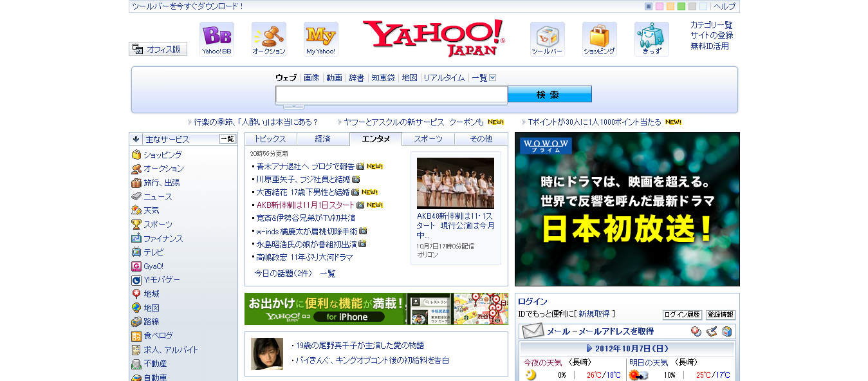
Task: Click the Yahoo!ロコ for iPhone banner
Action: pyautogui.click(x=376, y=309)
